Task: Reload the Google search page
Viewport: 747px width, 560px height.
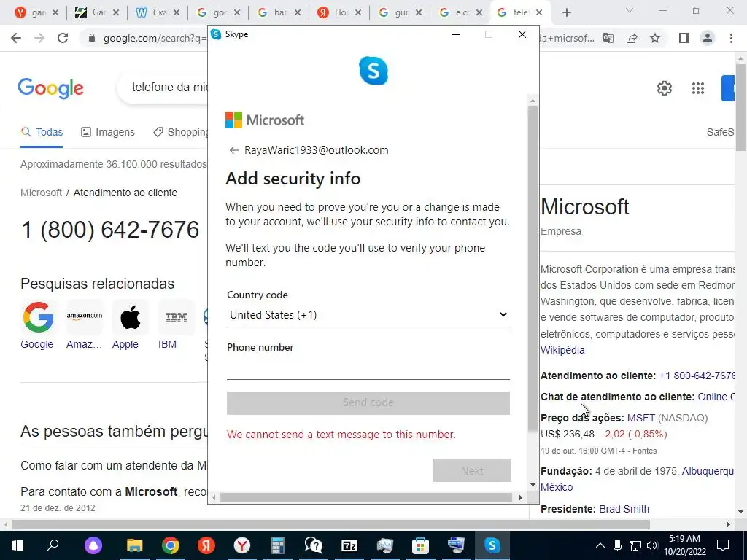Action: pos(63,38)
